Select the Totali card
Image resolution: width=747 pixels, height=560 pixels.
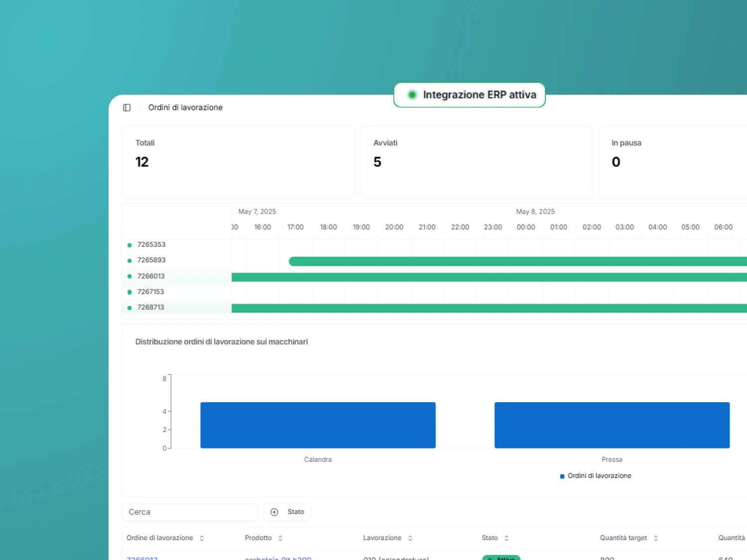pyautogui.click(x=238, y=162)
